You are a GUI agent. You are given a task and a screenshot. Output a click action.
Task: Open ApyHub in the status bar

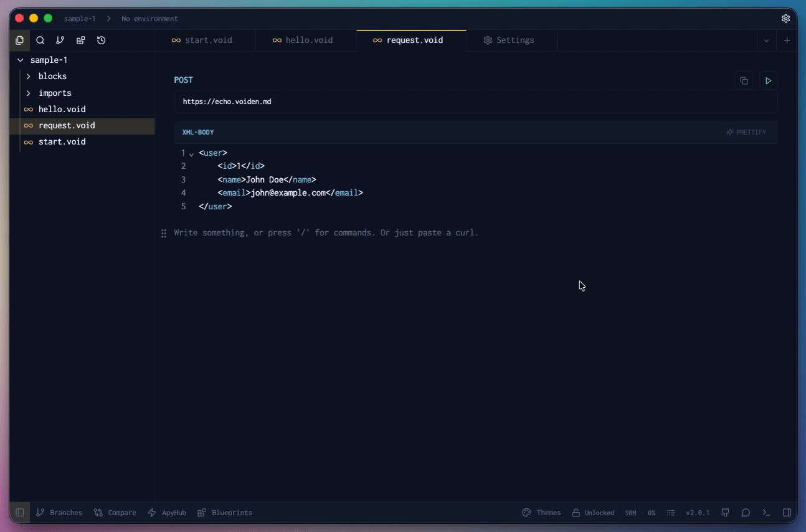[167, 513]
